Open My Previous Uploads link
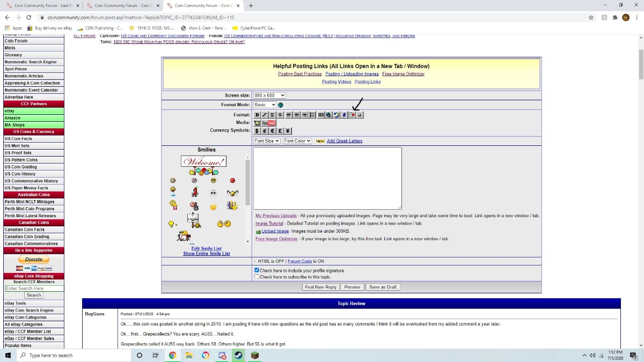644x362 pixels. 276,216
